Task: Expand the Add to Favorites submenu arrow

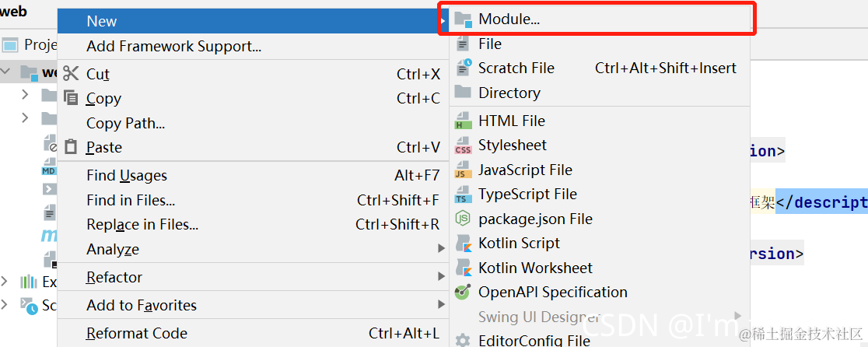Action: click(441, 304)
